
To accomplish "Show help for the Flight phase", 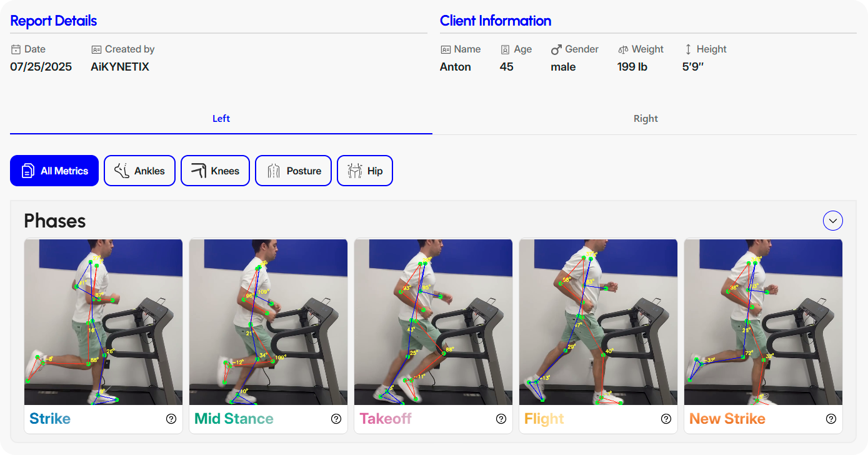I will tap(666, 419).
